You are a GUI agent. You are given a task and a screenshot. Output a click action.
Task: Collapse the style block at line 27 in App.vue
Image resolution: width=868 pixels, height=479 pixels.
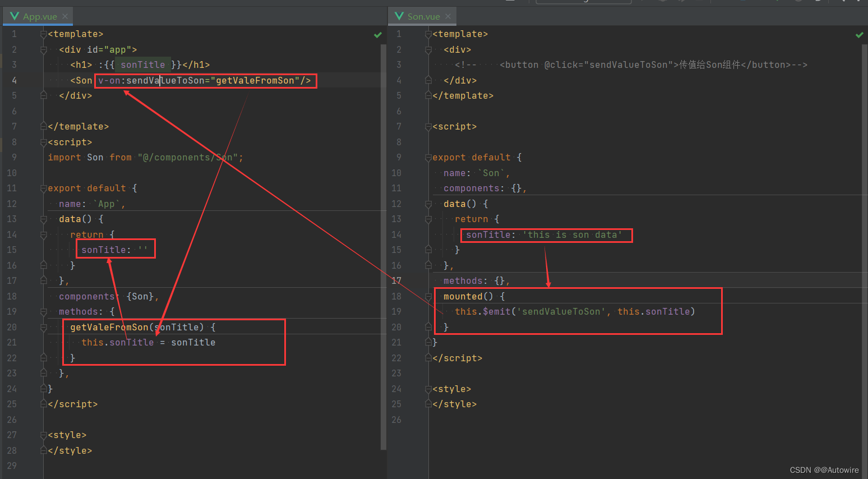43,435
